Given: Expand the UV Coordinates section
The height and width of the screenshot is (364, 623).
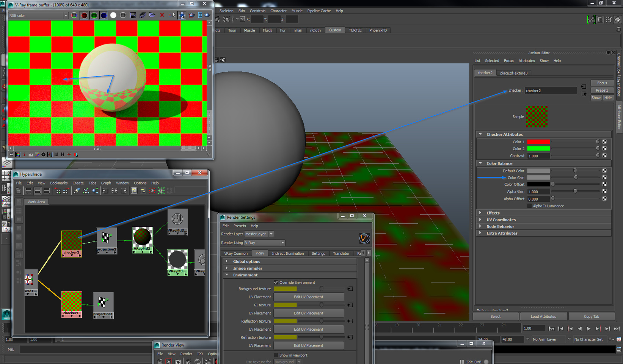Looking at the screenshot, I should [480, 220].
